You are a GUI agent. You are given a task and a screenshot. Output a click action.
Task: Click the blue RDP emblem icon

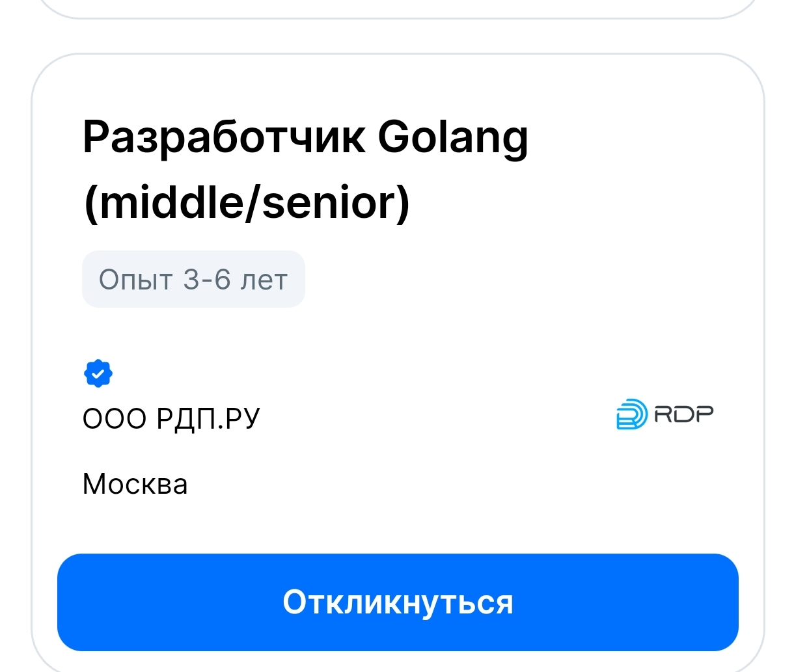(x=631, y=414)
